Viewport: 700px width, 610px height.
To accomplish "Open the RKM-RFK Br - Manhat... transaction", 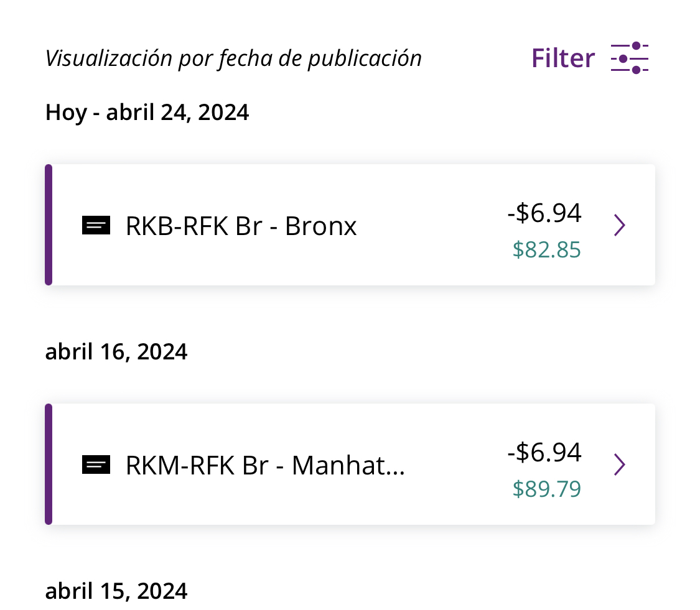I will click(265, 465).
